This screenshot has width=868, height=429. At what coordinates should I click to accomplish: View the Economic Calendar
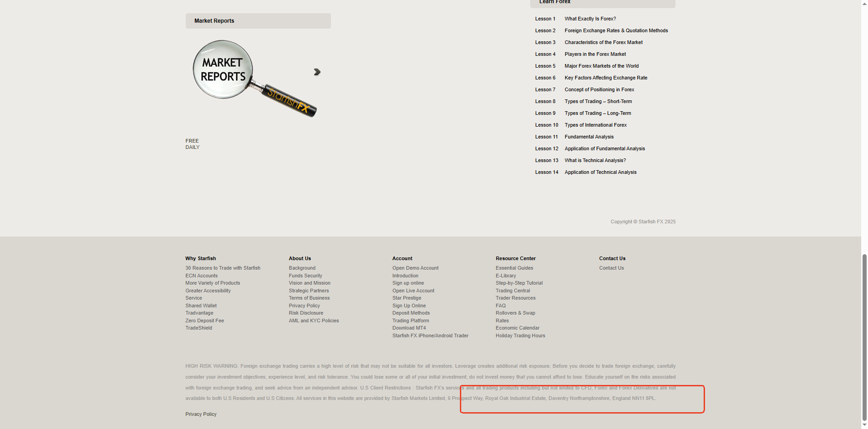pyautogui.click(x=517, y=328)
